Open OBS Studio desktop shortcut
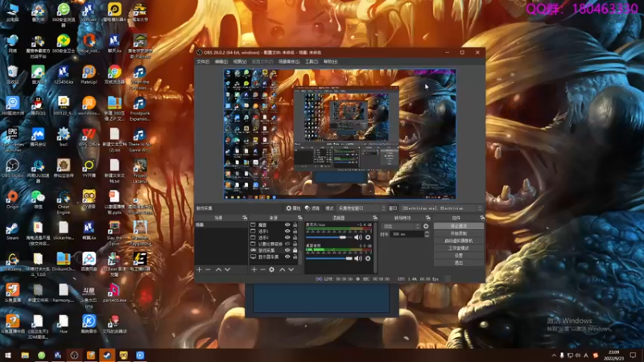This screenshot has height=362, width=644. pos(12,168)
